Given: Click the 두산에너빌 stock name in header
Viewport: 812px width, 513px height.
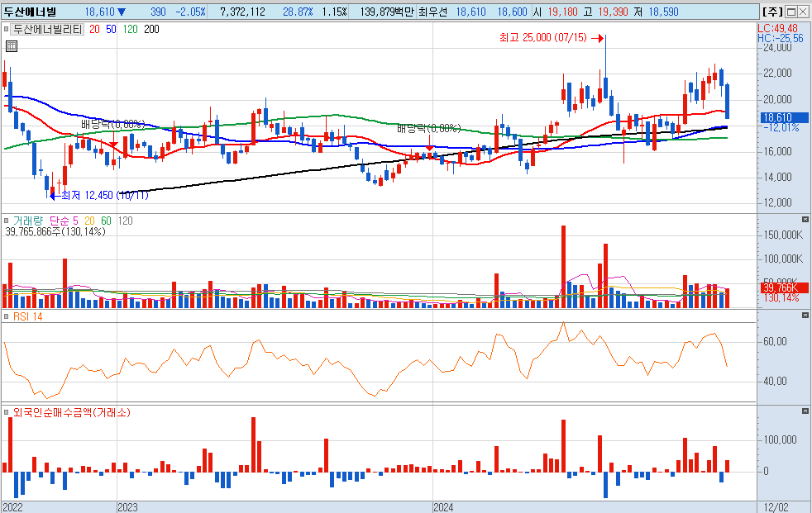Looking at the screenshot, I should 30,12.
